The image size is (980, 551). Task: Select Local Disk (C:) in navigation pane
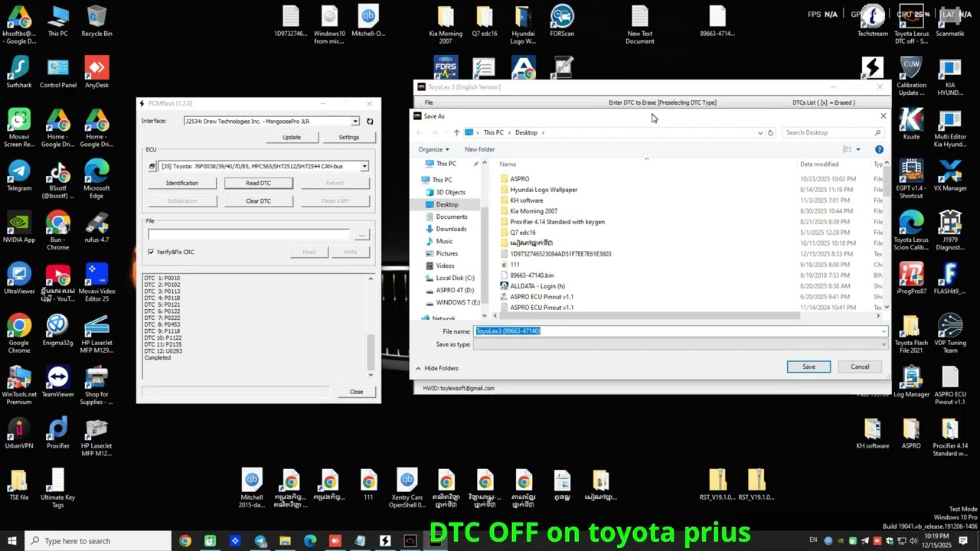[455, 278]
